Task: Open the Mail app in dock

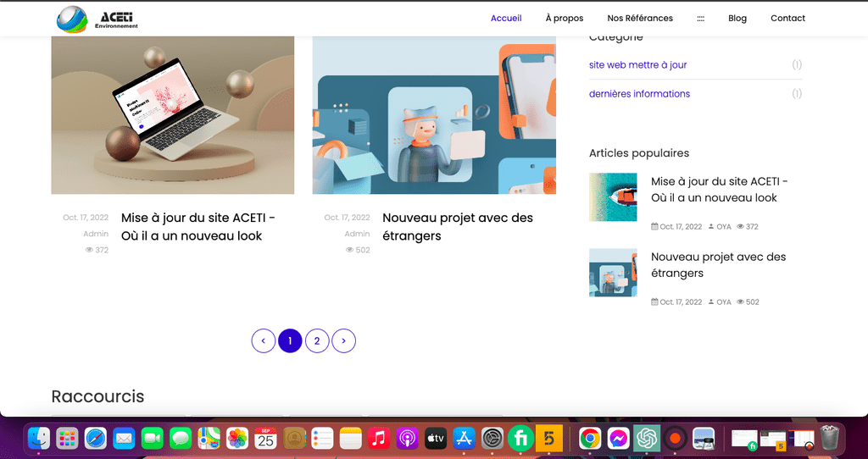Action: point(124,439)
